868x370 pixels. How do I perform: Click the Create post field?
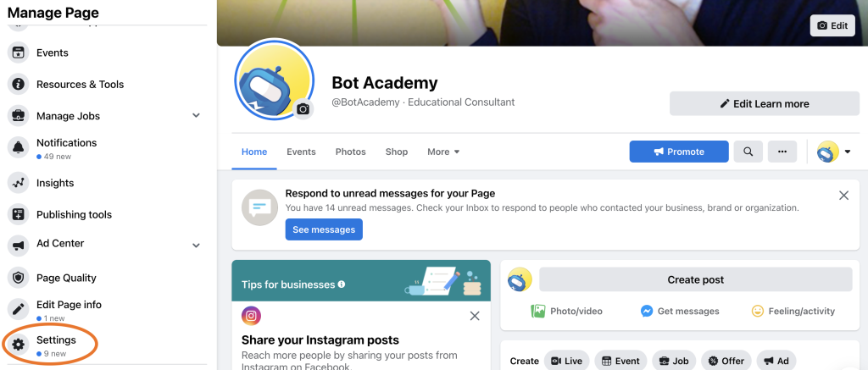695,279
